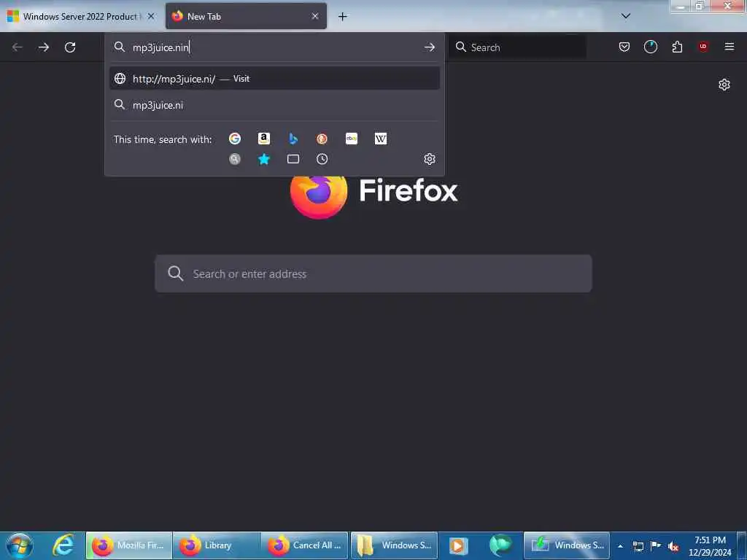Screen dimensions: 747x560
Task: Search this time with Bing
Action: pyautogui.click(x=293, y=139)
